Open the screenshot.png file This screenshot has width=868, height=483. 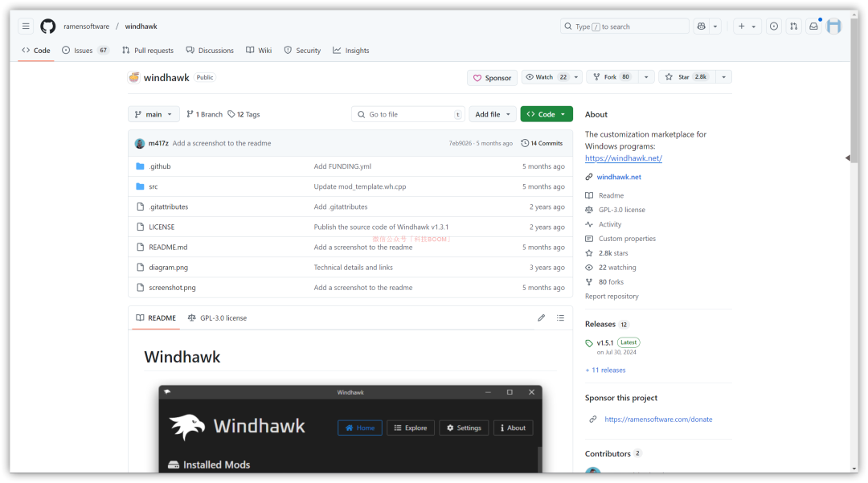pyautogui.click(x=172, y=288)
